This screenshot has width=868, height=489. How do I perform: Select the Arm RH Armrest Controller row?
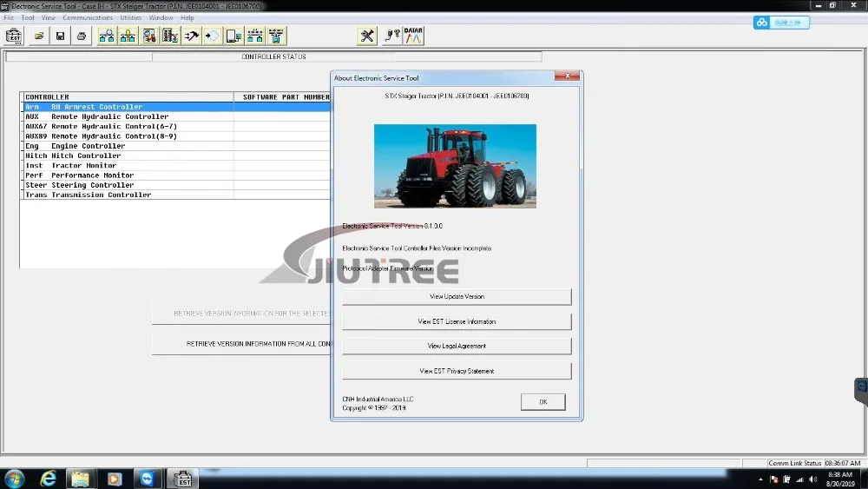[176, 107]
